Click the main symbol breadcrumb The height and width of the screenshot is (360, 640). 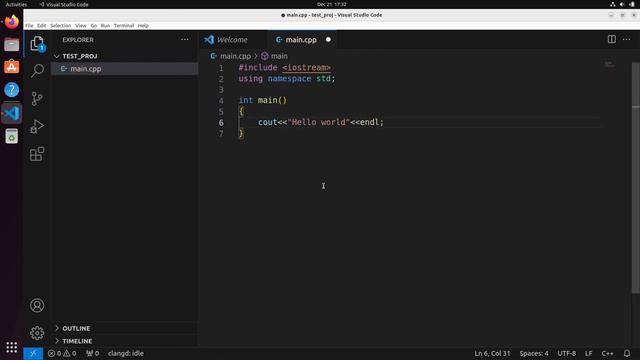[x=274, y=56]
